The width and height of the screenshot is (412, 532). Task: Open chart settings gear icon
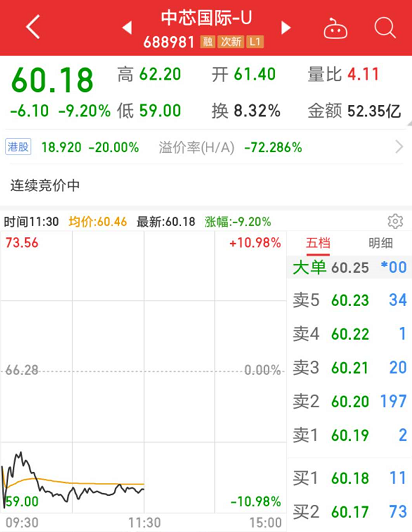(395, 222)
